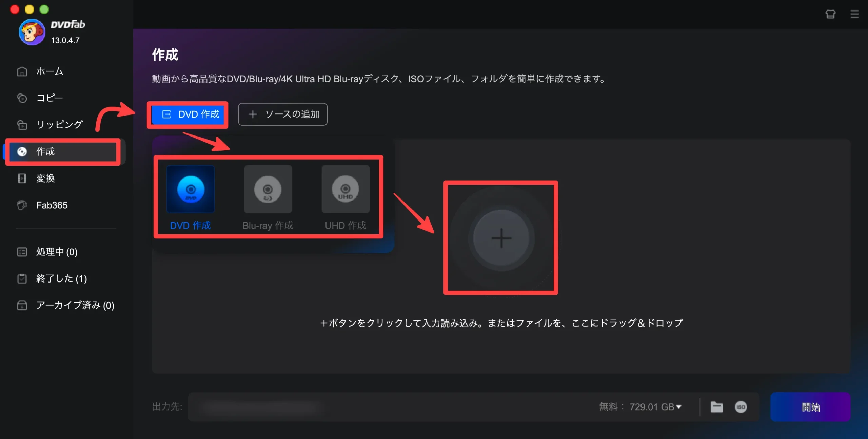The image size is (868, 439).
Task: Pick the UHD 作成 disc icon
Action: tap(345, 189)
